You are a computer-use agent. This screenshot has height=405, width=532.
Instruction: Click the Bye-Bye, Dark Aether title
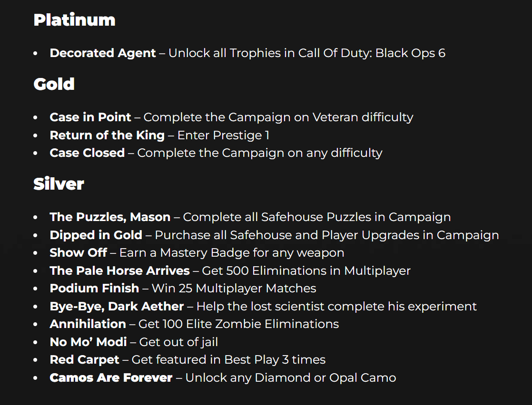click(117, 307)
